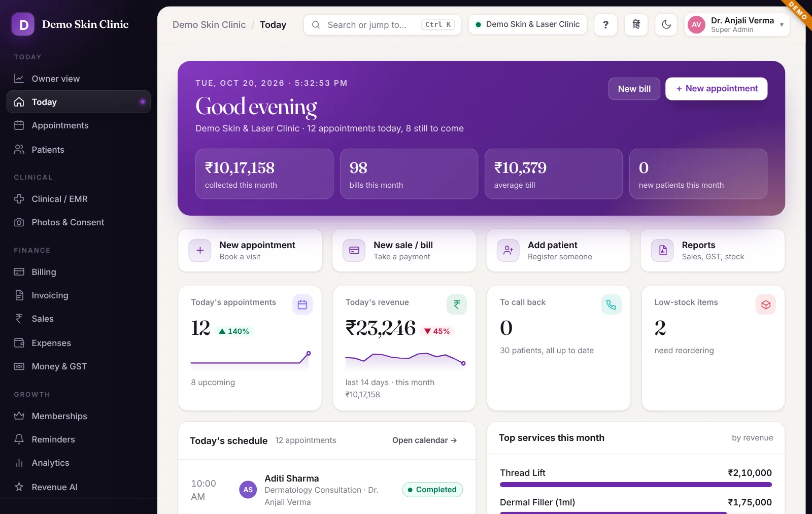This screenshot has width=812, height=514.
Task: Click the Reports document icon tile
Action: click(x=662, y=250)
